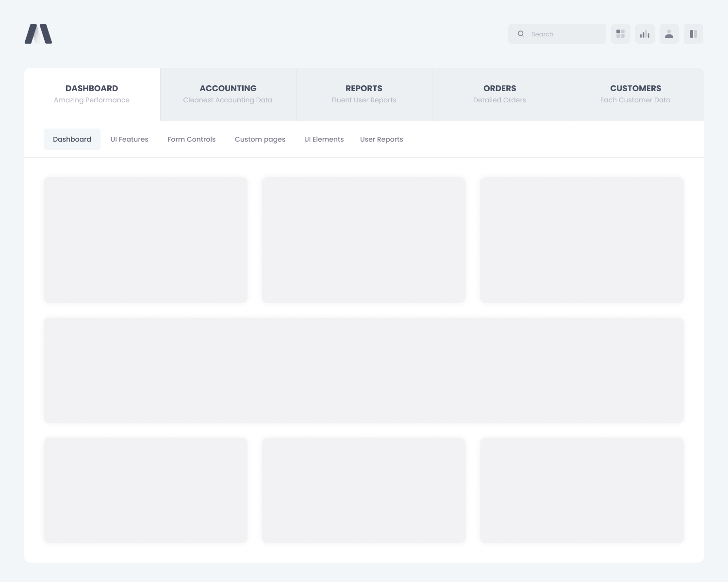Select the Customers main tab
This screenshot has width=728, height=582.
635,94
